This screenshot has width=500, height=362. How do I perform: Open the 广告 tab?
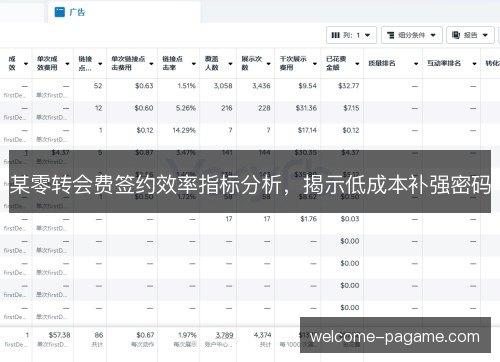tap(124, 12)
